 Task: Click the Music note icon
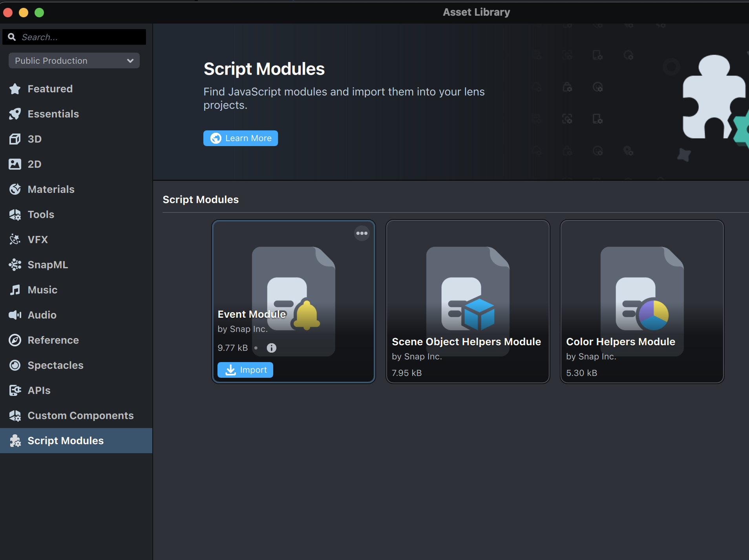coord(15,290)
